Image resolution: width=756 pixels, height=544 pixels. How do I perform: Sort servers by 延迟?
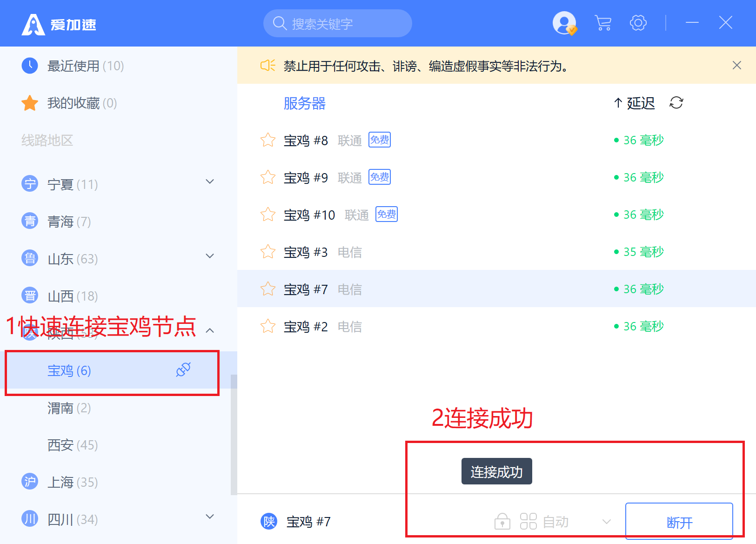pos(634,103)
